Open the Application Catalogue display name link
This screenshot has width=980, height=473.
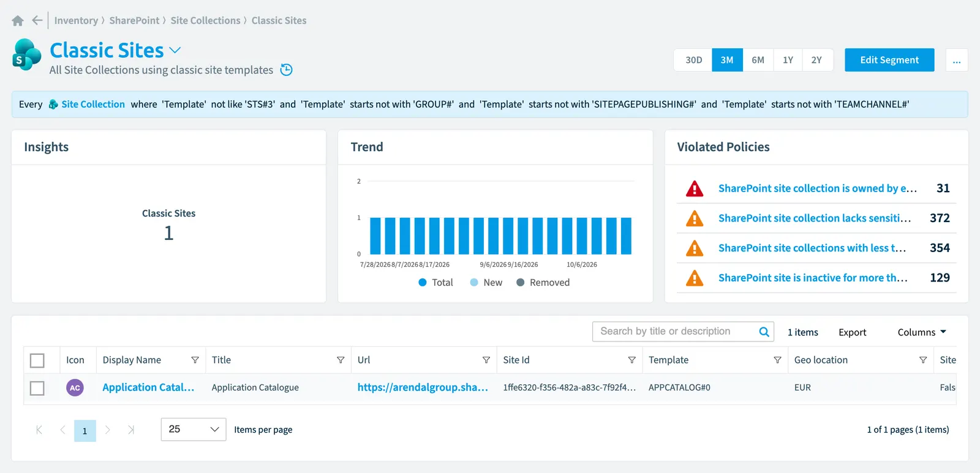click(148, 387)
